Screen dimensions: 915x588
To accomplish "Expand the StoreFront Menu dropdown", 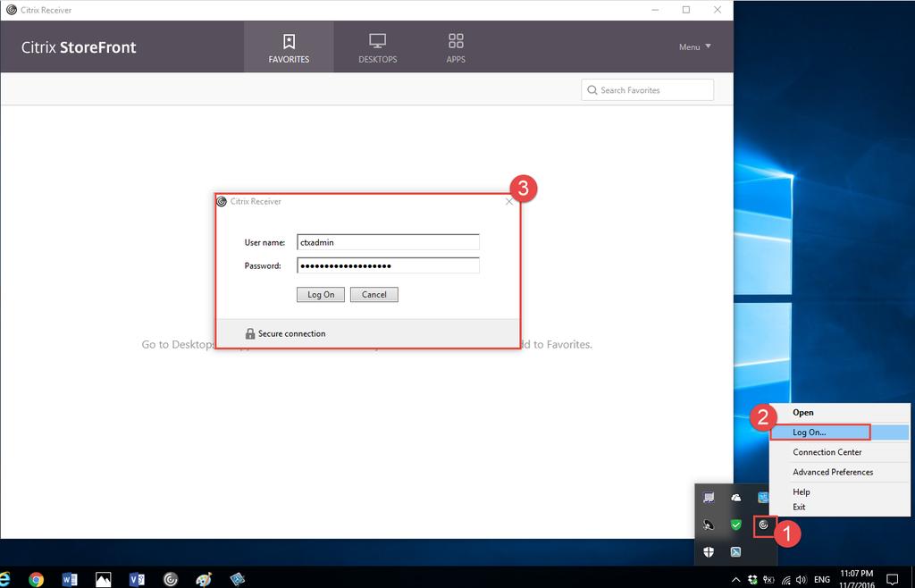I will pyautogui.click(x=695, y=46).
